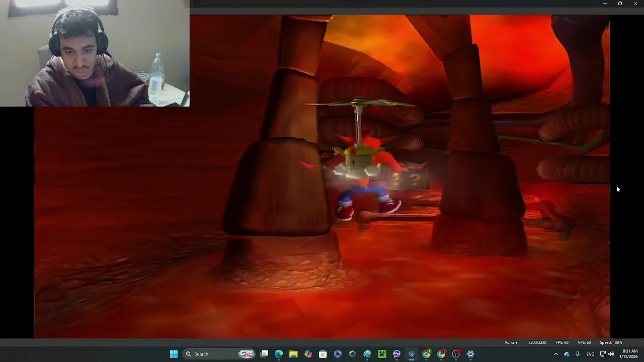644x362 pixels.
Task: Open Copilot from the taskbar
Action: coord(308,354)
